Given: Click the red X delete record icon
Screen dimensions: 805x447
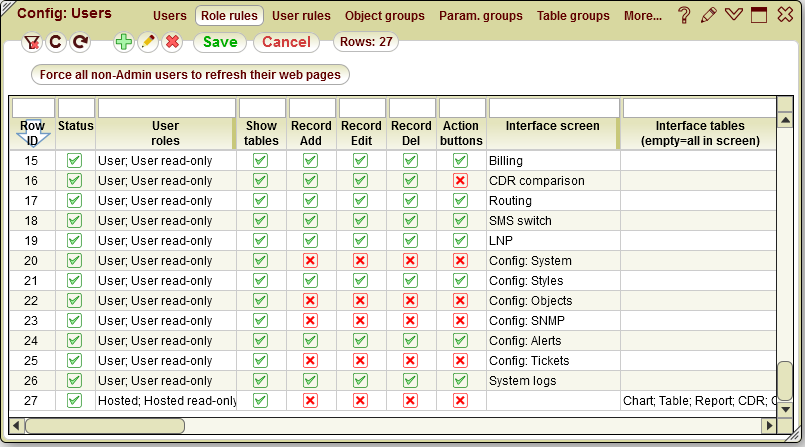Looking at the screenshot, I should point(172,42).
